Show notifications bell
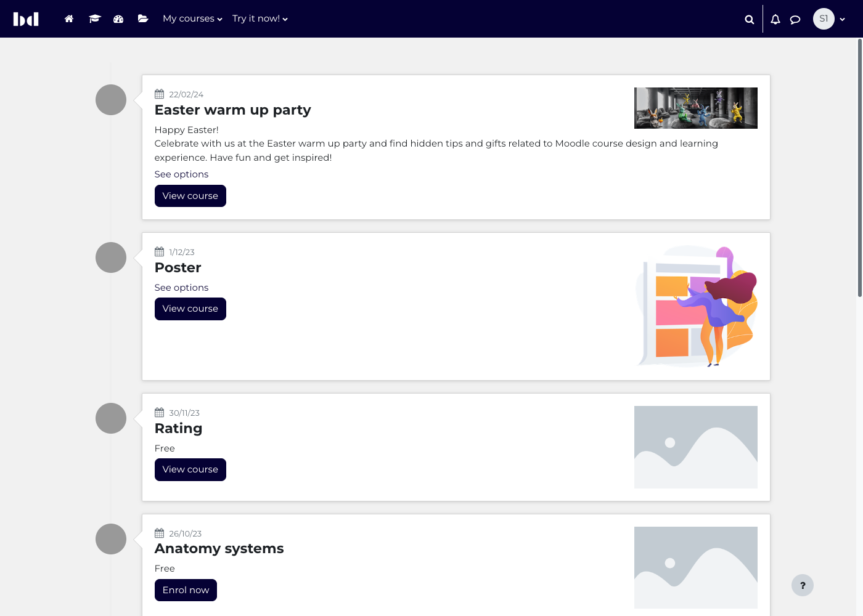The width and height of the screenshot is (863, 616). (775, 19)
